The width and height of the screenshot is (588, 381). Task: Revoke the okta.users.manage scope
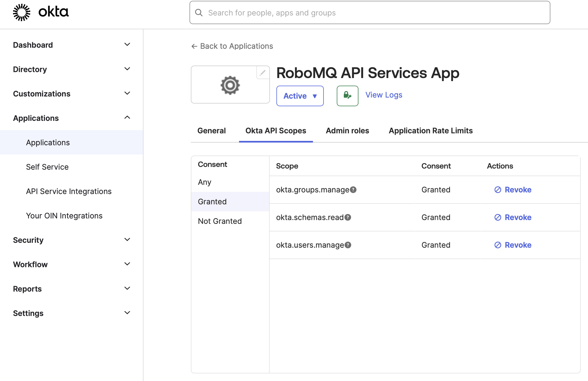513,245
